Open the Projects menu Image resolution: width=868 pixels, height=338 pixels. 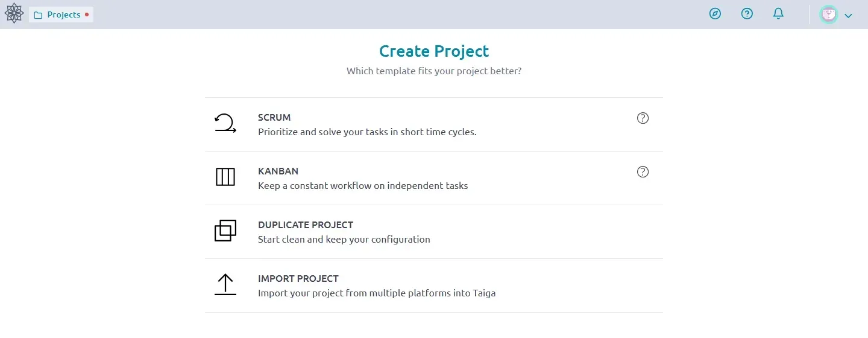[61, 14]
